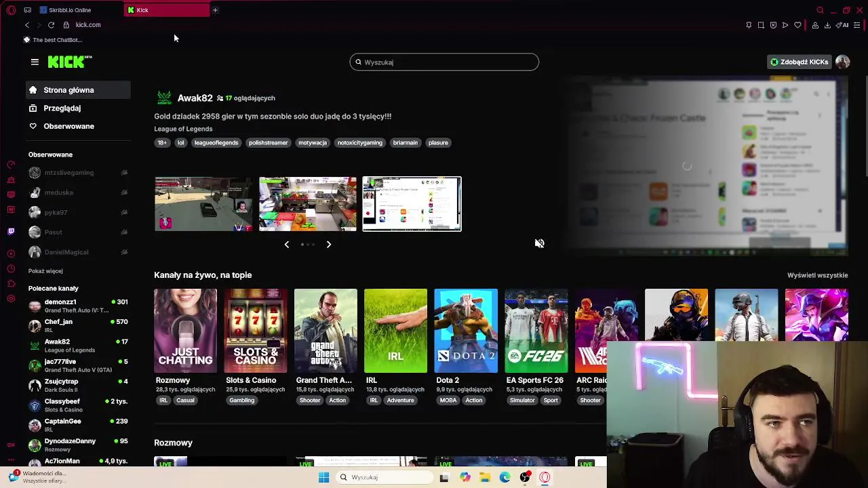
Task: Take a snapshot with Opera toolbar
Action: [x=761, y=25]
